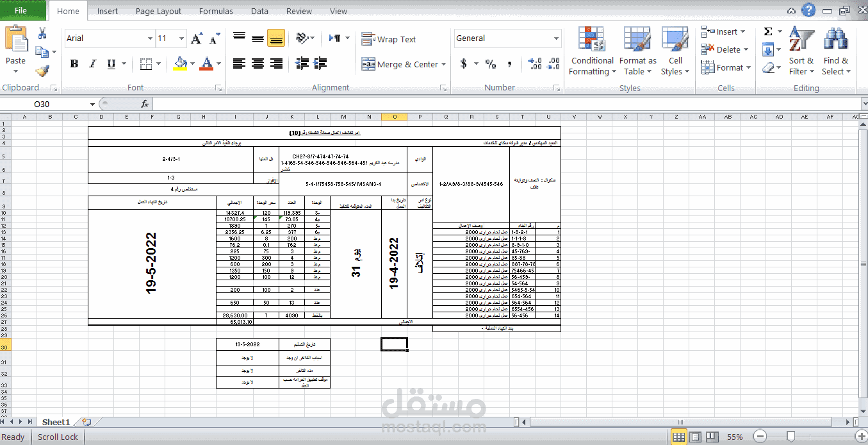Click the AutoSum sigma icon
This screenshot has height=445, width=868.
click(x=768, y=31)
